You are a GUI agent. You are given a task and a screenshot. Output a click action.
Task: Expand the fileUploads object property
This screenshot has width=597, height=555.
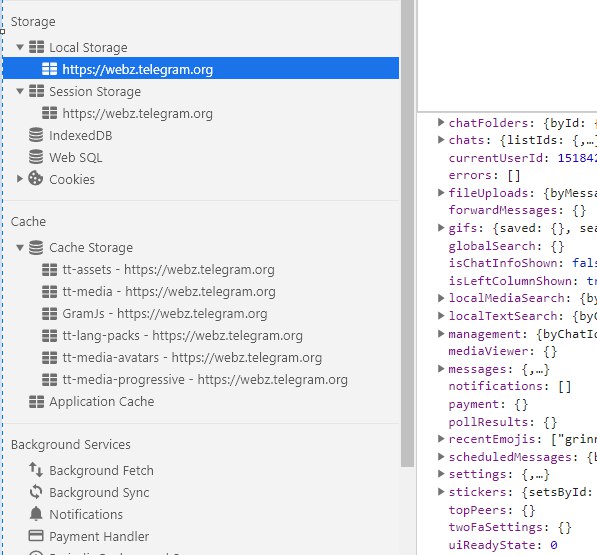(x=441, y=193)
